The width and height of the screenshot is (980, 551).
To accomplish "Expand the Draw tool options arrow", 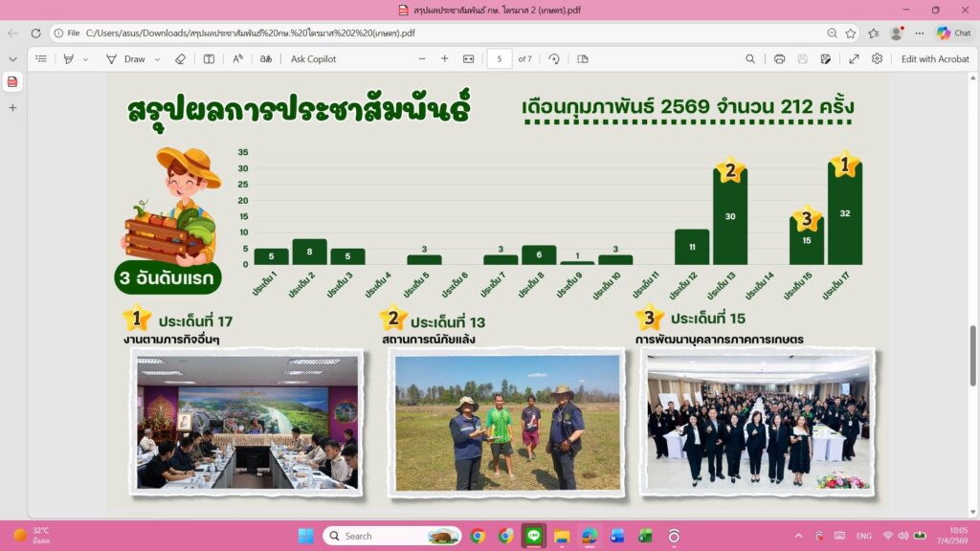I will (157, 59).
